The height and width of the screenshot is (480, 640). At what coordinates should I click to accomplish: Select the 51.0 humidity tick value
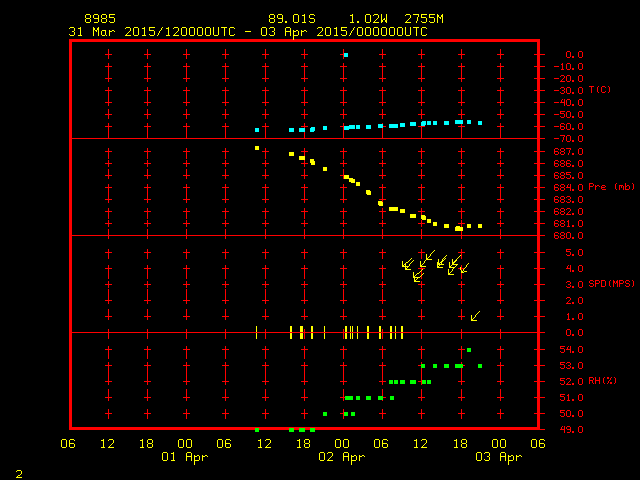click(571, 398)
